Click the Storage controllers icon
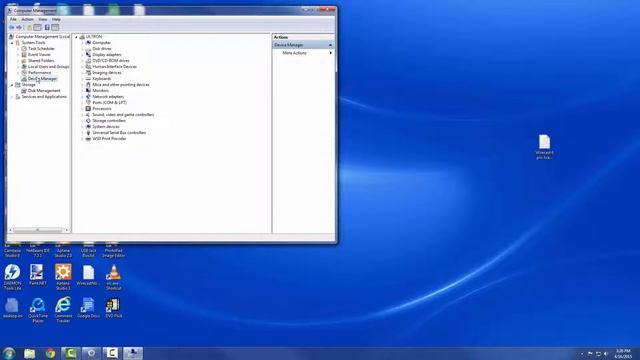640x360 pixels. [x=88, y=121]
